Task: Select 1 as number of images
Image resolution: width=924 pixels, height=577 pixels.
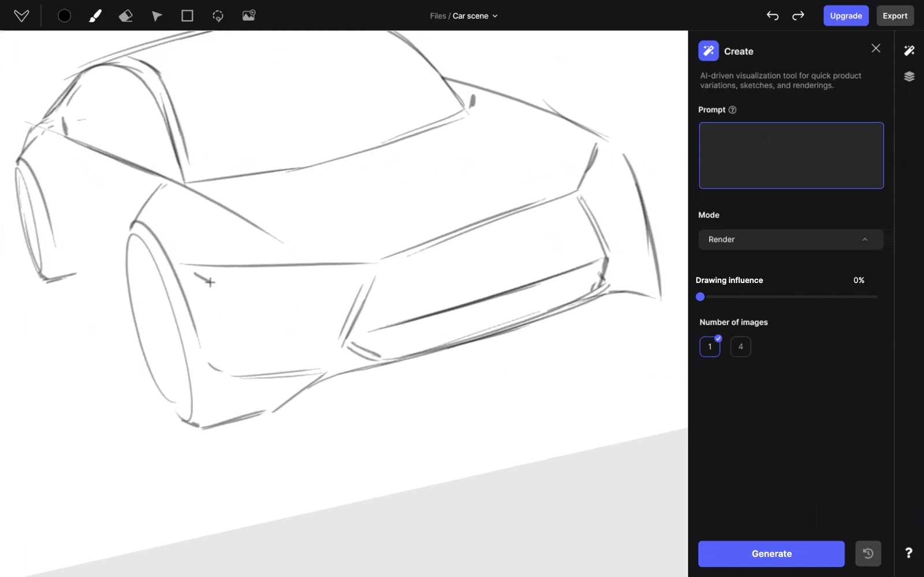Action: point(710,347)
